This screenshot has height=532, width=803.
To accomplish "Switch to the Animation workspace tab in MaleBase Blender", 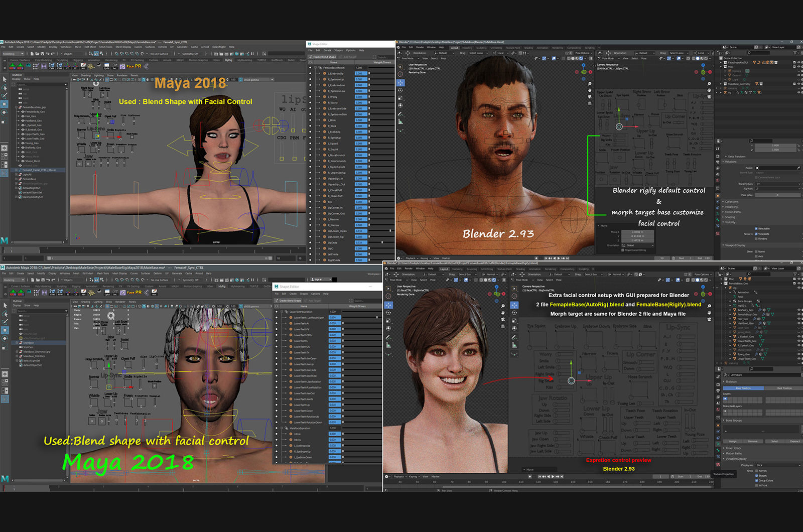I will click(543, 48).
